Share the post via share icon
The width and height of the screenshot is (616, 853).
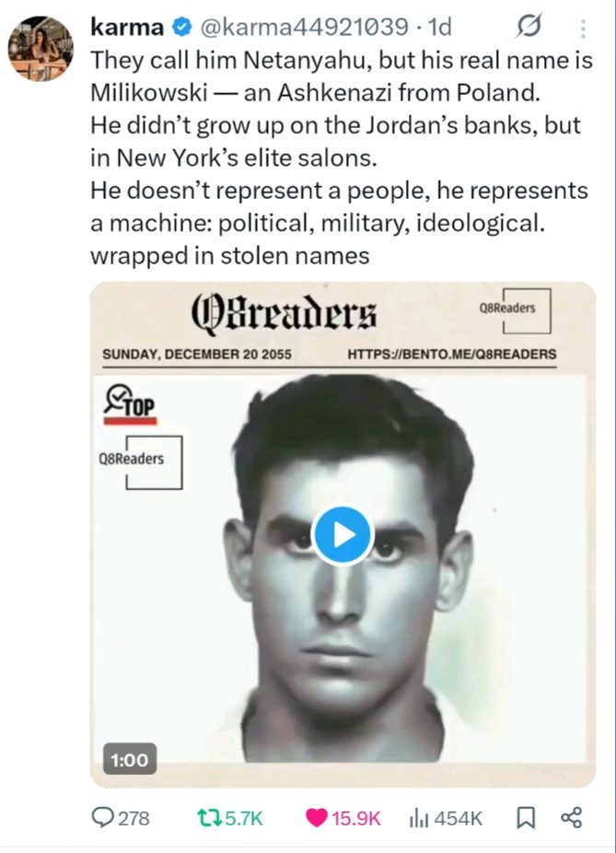pos(572,818)
